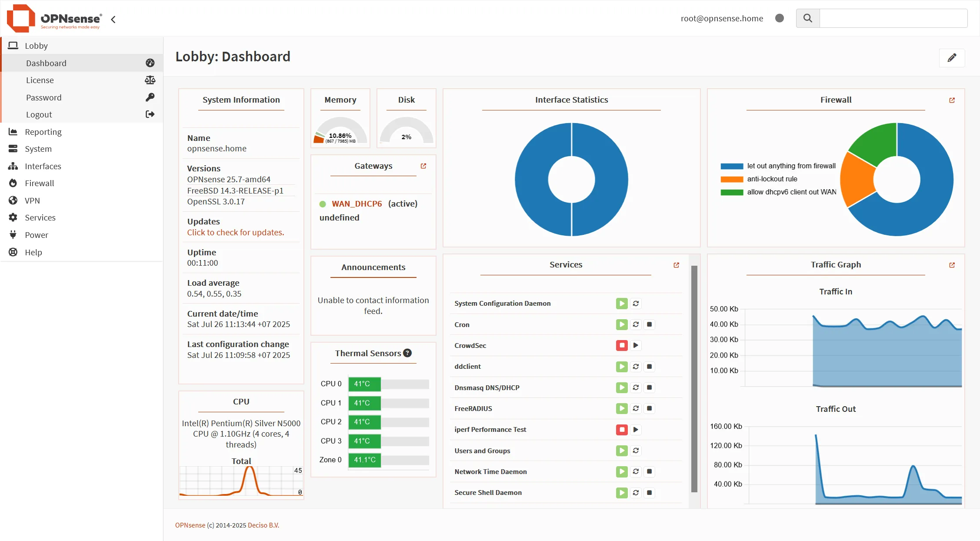This screenshot has width=980, height=541.
Task: Toggle 'anti-lockout rule' legend entry
Action: pyautogui.click(x=772, y=179)
